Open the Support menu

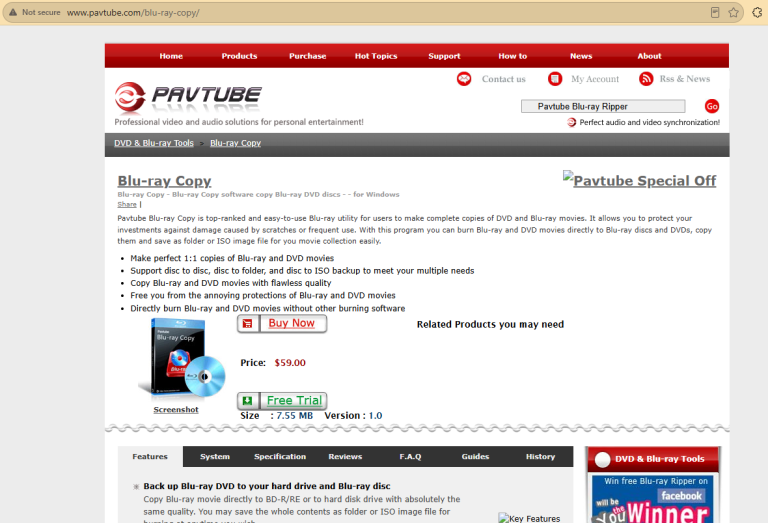click(444, 56)
